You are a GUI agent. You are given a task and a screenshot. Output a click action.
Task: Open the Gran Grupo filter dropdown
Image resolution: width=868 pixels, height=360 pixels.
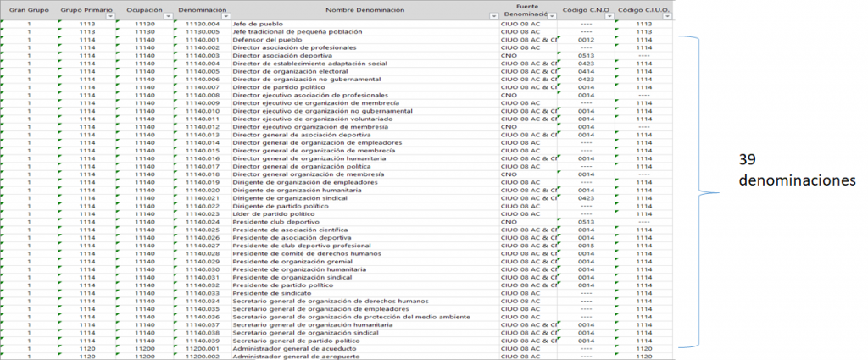click(x=52, y=17)
